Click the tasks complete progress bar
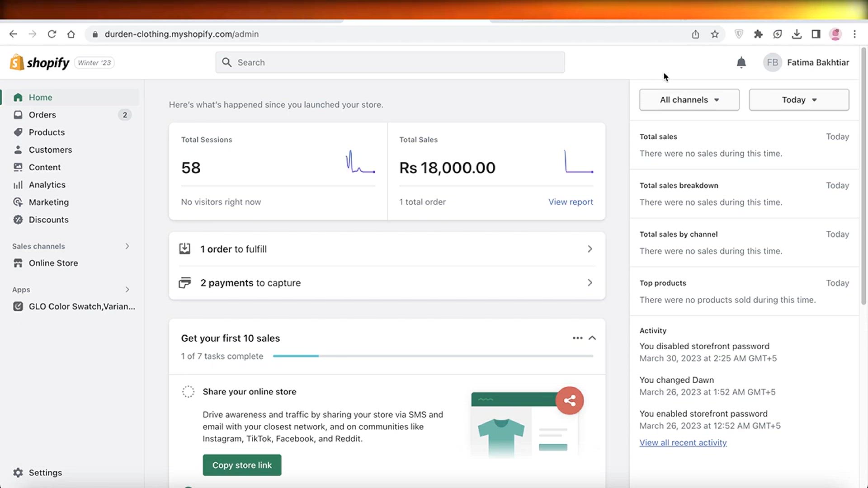868x488 pixels. 433,356
